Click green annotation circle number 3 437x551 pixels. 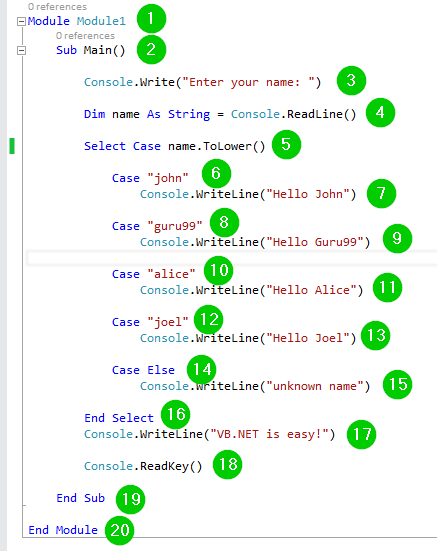351,80
